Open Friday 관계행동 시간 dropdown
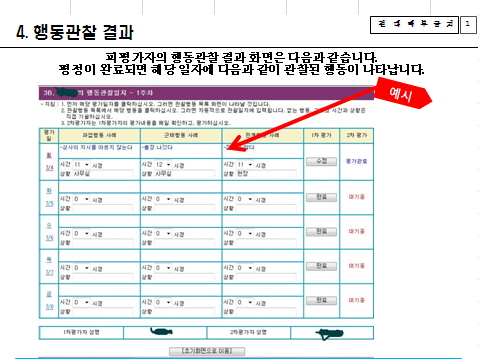 click(x=245, y=302)
